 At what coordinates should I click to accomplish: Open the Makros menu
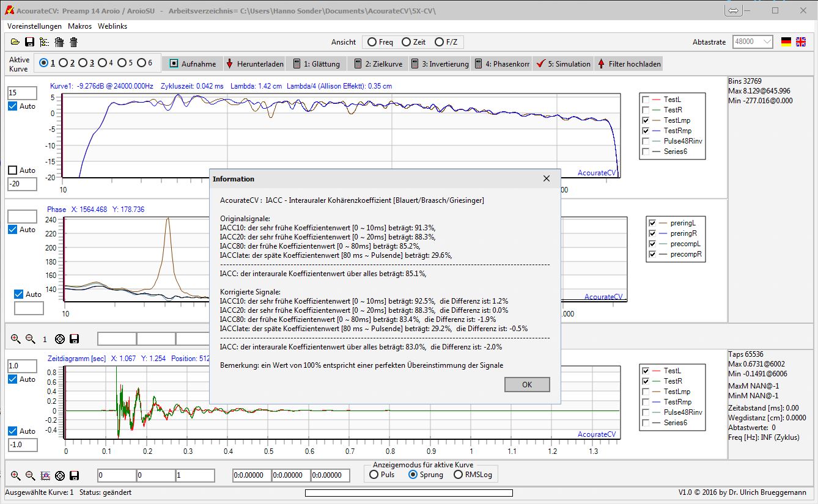[x=80, y=26]
